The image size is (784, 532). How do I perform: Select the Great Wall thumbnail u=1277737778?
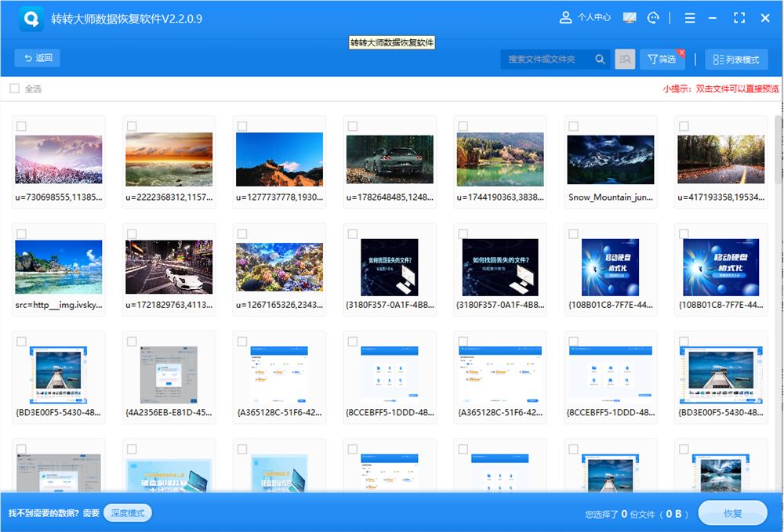[280, 159]
